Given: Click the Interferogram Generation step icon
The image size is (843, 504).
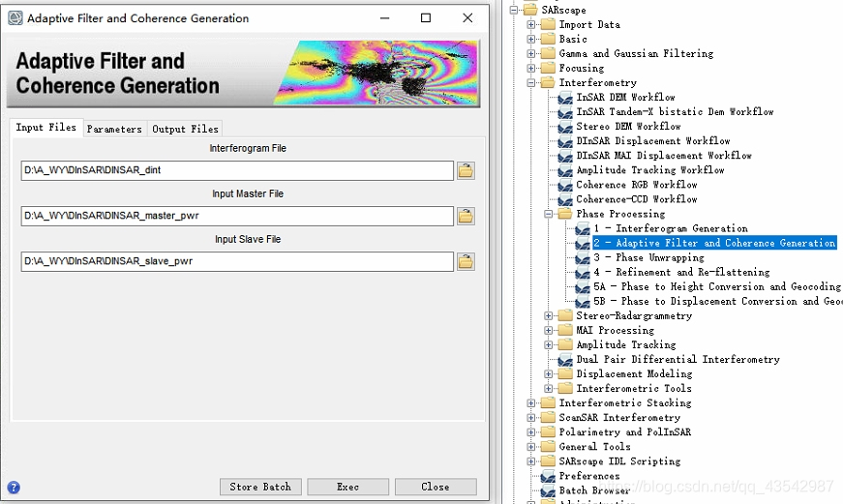Looking at the screenshot, I should tap(583, 229).
